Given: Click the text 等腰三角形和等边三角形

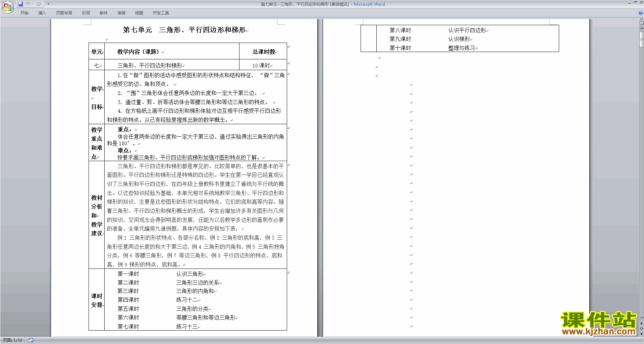Looking at the screenshot, I should click(206, 317).
